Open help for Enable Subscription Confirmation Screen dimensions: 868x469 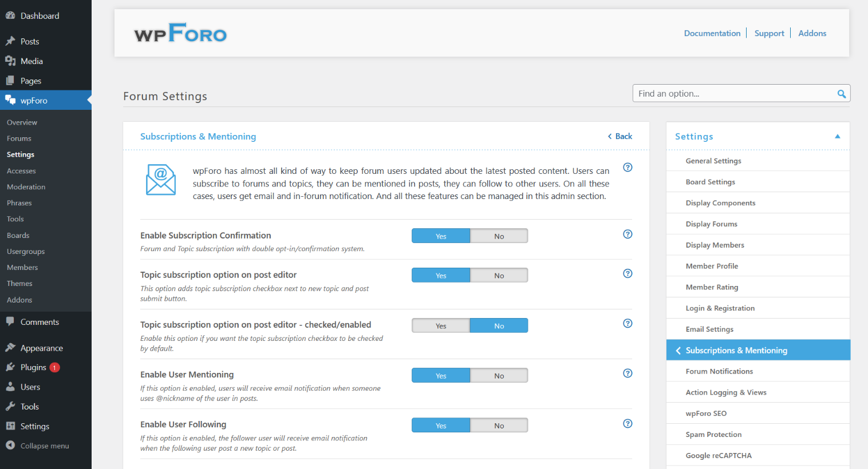628,234
